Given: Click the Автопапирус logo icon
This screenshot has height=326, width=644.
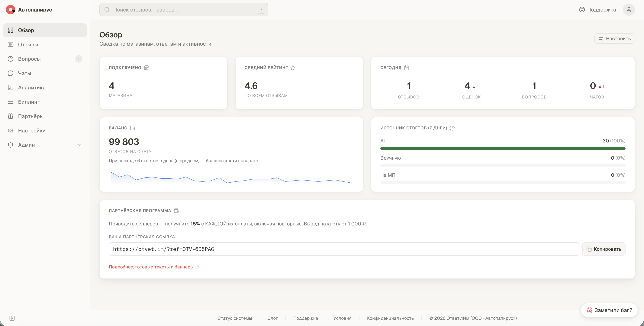Looking at the screenshot, I should 10,10.
